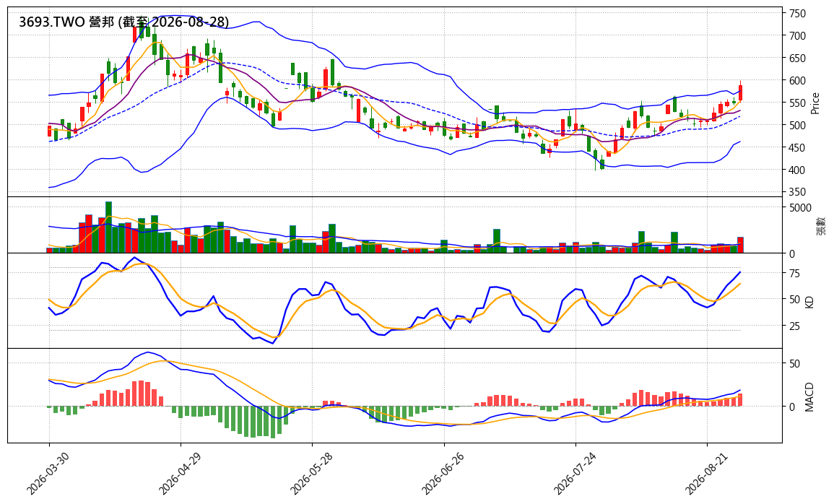Click the 0 tick on MACD axis
Image resolution: width=834 pixels, height=504 pixels.
792,407
